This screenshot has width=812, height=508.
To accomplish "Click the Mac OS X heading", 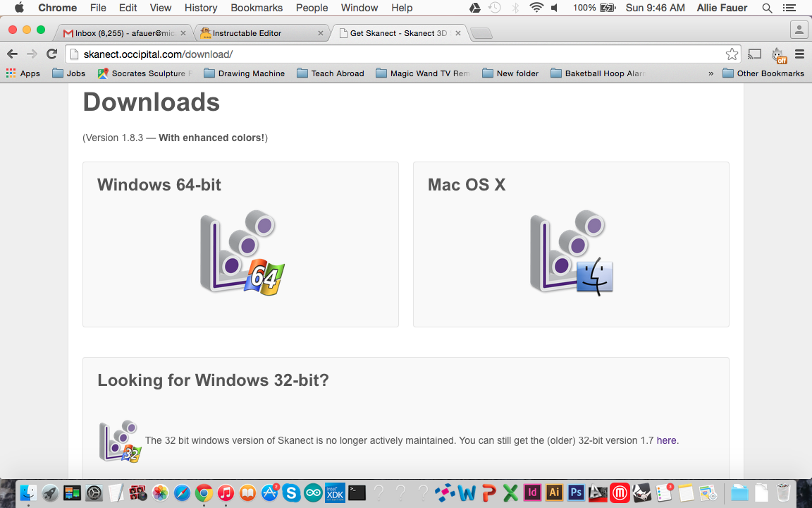I will point(467,185).
